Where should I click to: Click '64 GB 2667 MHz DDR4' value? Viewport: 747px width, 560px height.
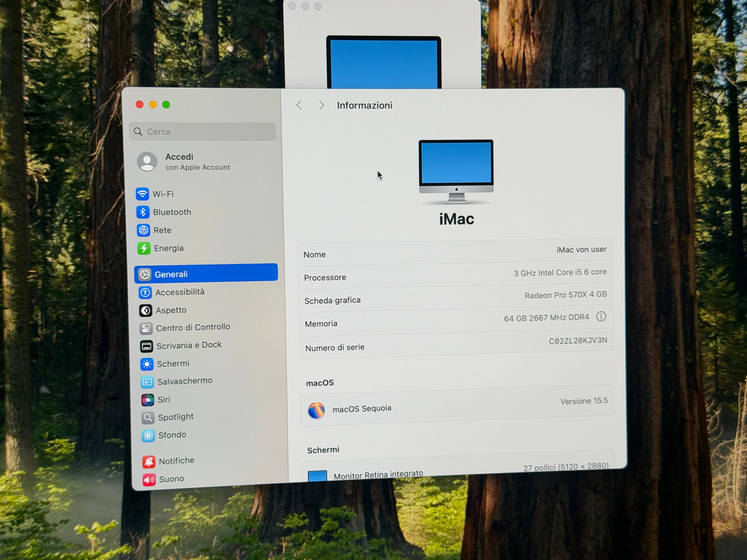pyautogui.click(x=546, y=318)
